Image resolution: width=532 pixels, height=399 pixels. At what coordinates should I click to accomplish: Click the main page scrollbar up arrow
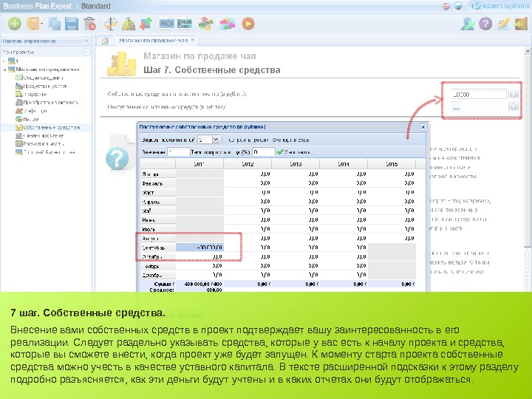(x=528, y=50)
